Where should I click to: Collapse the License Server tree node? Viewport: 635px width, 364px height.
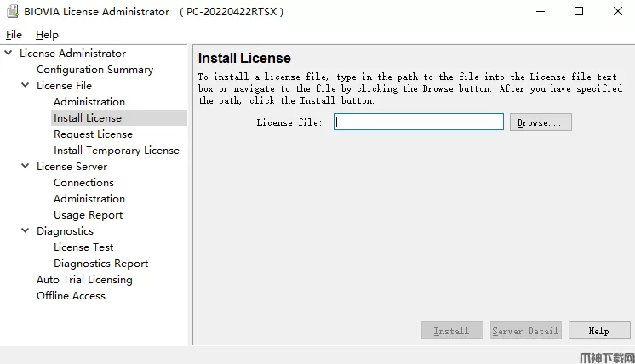26,167
